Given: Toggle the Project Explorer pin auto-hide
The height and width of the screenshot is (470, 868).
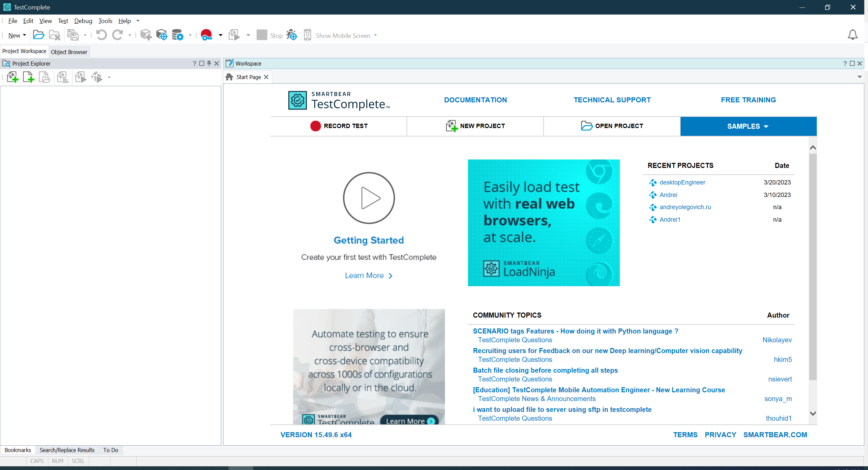Looking at the screenshot, I should pos(209,64).
